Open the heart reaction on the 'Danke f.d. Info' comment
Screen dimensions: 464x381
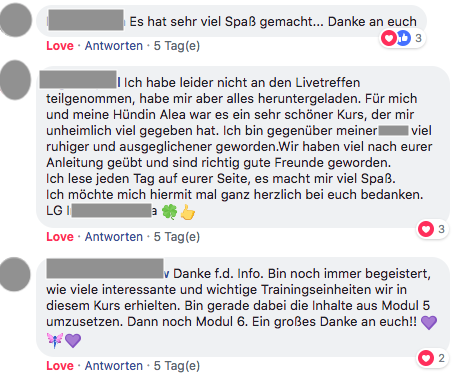(426, 358)
